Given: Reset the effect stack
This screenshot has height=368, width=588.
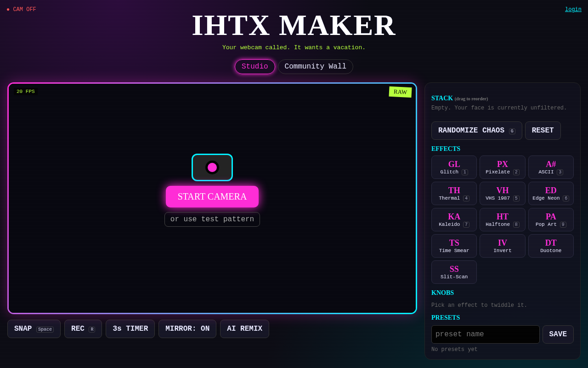Looking at the screenshot, I should 543,131.
